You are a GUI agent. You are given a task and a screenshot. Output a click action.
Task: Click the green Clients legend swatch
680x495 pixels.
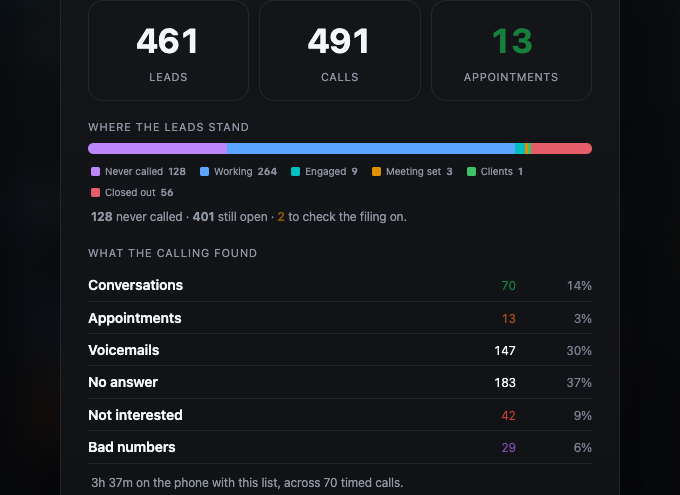pyautogui.click(x=471, y=171)
